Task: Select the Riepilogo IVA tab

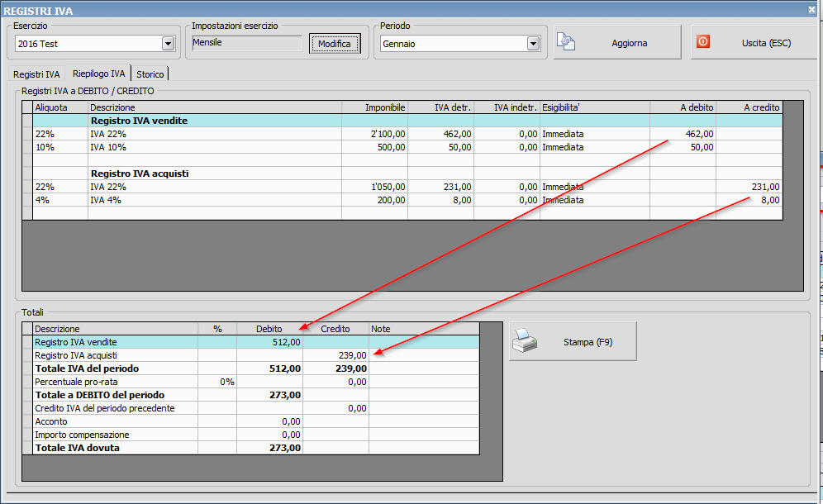Action: 98,74
